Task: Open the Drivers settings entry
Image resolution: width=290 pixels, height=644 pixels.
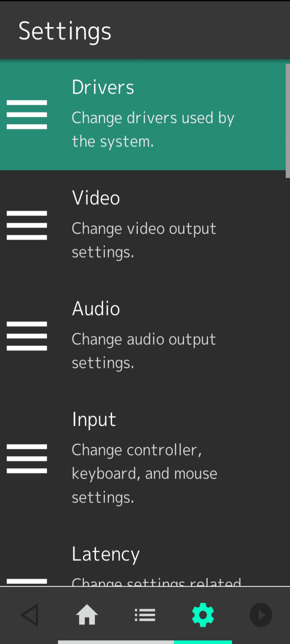Action: (x=103, y=87)
